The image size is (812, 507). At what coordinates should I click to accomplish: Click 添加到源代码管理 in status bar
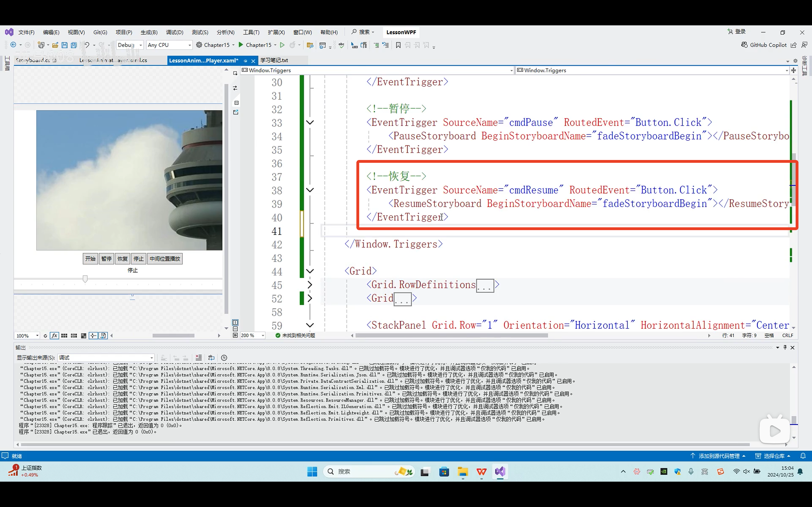[x=719, y=456]
